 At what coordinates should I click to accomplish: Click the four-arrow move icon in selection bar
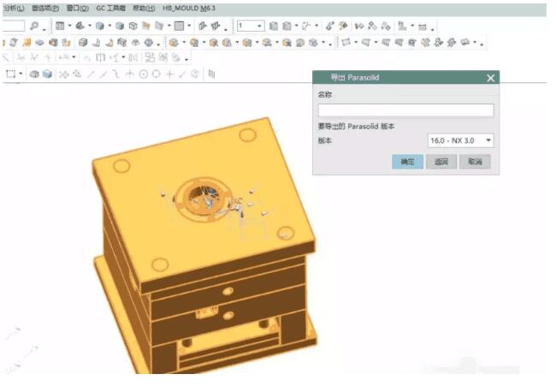pos(64,74)
